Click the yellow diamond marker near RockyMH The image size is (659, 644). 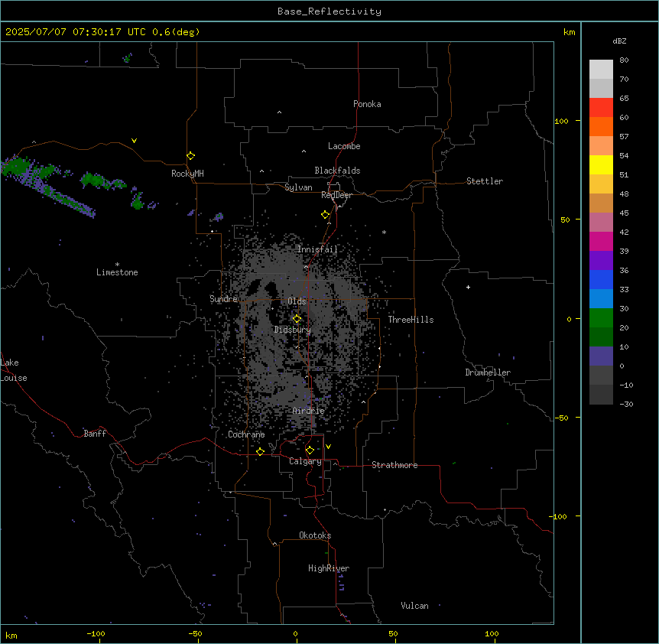coord(191,155)
